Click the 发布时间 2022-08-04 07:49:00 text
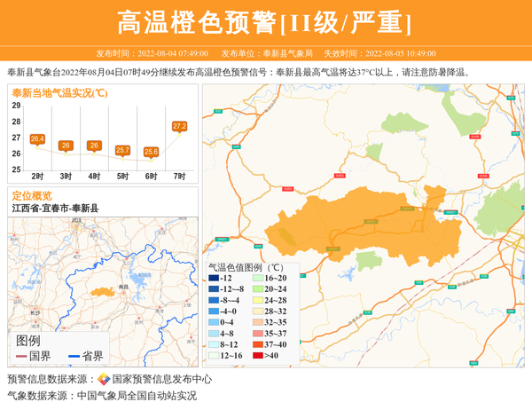Image resolution: width=532 pixels, height=418 pixels. 152,53
